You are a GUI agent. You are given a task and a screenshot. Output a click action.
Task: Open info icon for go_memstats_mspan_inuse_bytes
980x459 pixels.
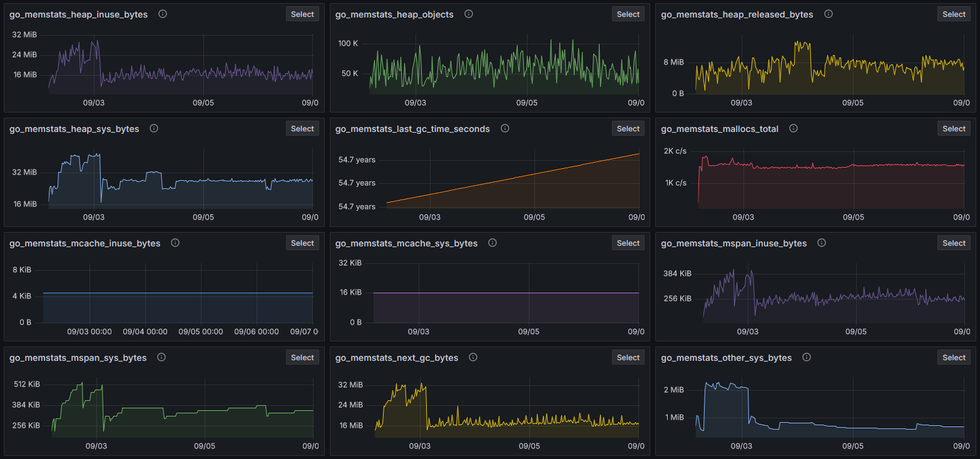click(x=822, y=243)
